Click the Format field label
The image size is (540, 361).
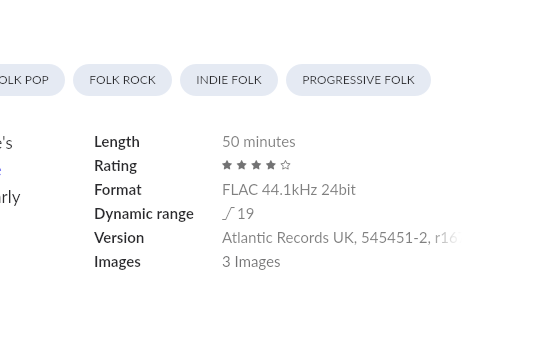point(118,190)
